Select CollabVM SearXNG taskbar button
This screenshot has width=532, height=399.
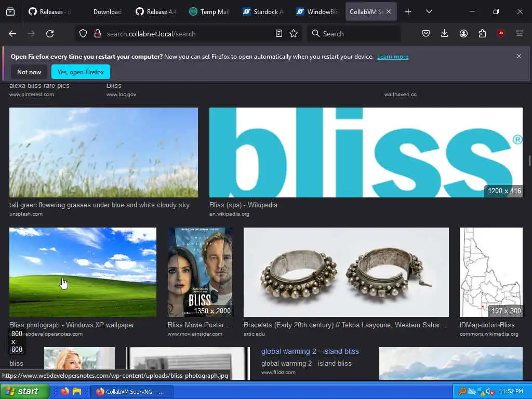pyautogui.click(x=132, y=392)
